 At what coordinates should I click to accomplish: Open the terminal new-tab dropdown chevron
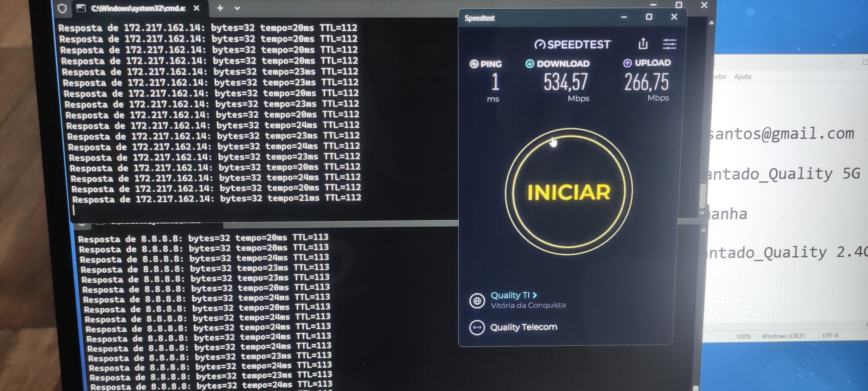(237, 8)
